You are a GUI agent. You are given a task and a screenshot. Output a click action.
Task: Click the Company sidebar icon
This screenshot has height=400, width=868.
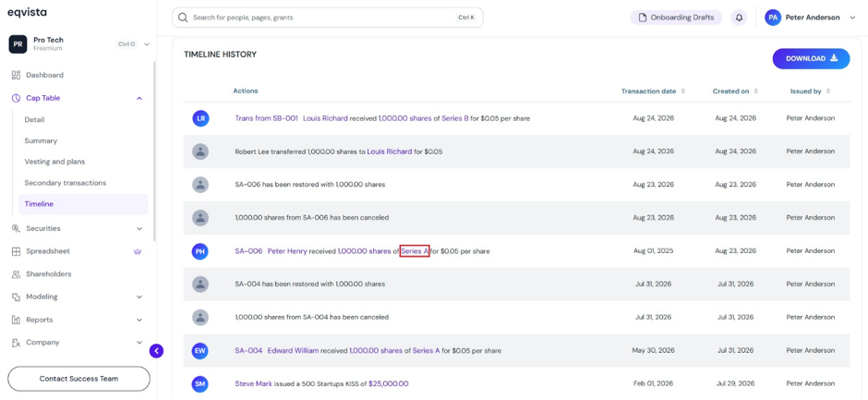click(x=16, y=343)
